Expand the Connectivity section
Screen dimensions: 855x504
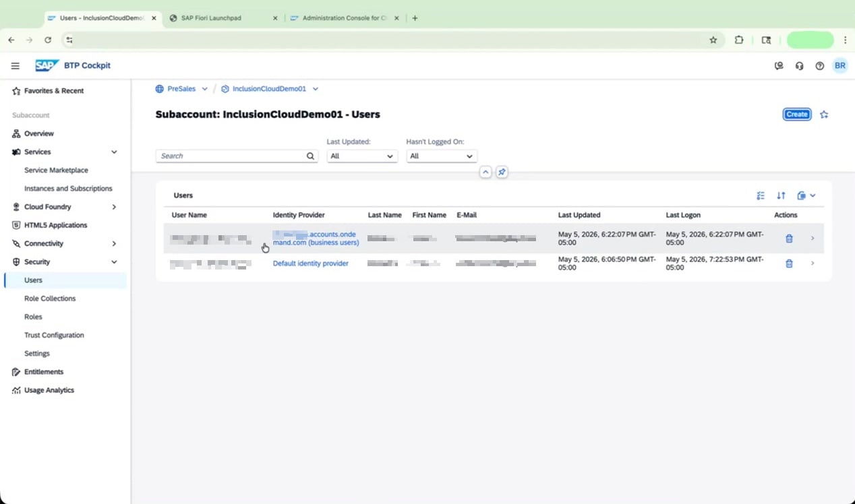click(114, 244)
